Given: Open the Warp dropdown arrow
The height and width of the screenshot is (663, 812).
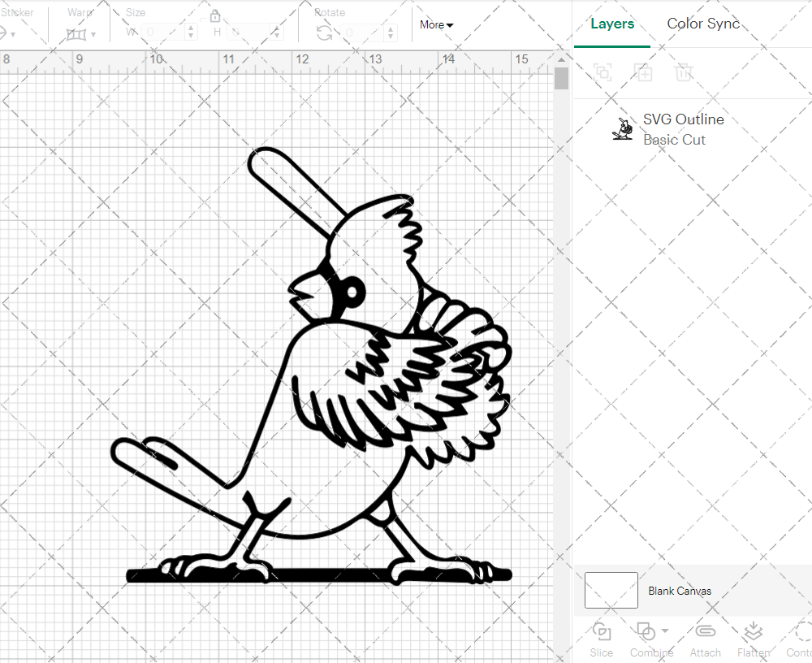Looking at the screenshot, I should [93, 34].
